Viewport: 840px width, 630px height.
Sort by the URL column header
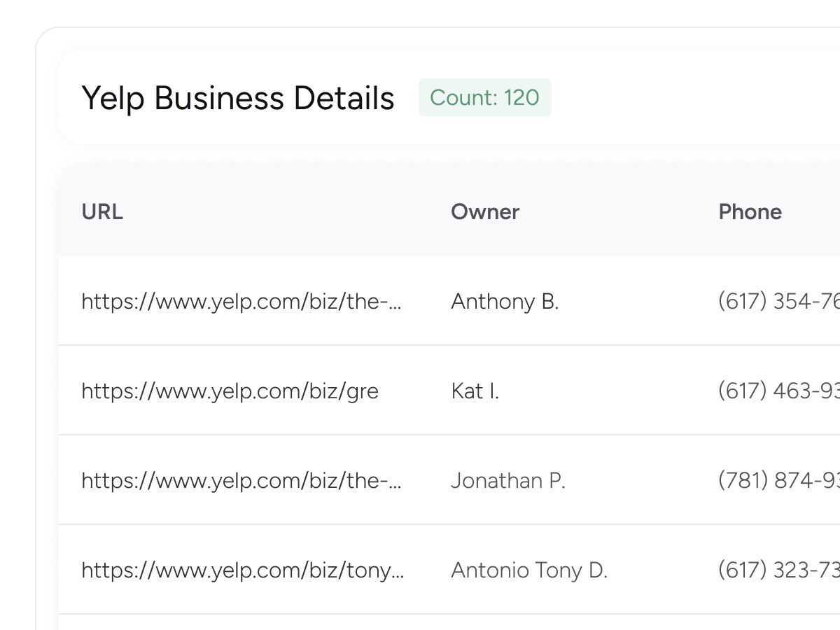(102, 212)
